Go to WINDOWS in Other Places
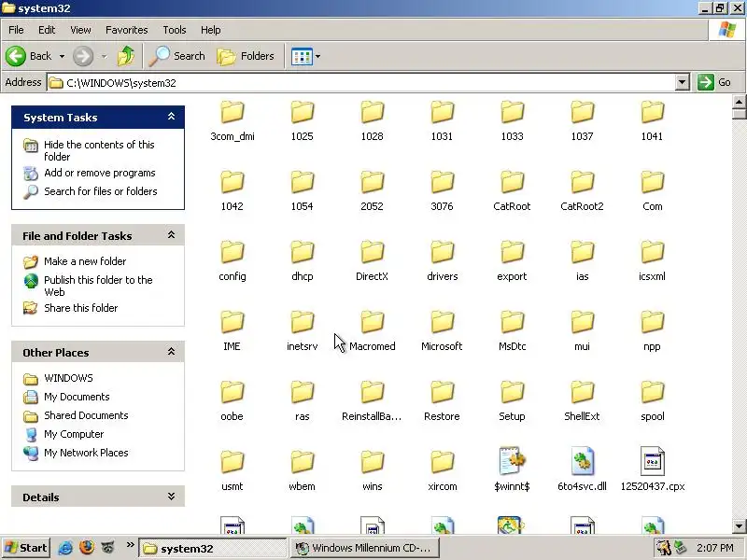 [x=68, y=378]
